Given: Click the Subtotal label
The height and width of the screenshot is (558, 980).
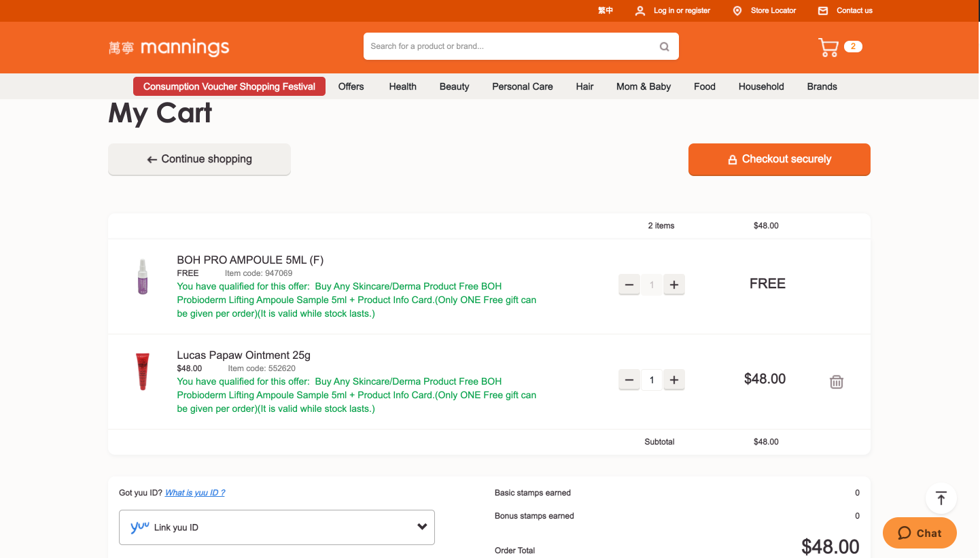Looking at the screenshot, I should click(x=659, y=442).
